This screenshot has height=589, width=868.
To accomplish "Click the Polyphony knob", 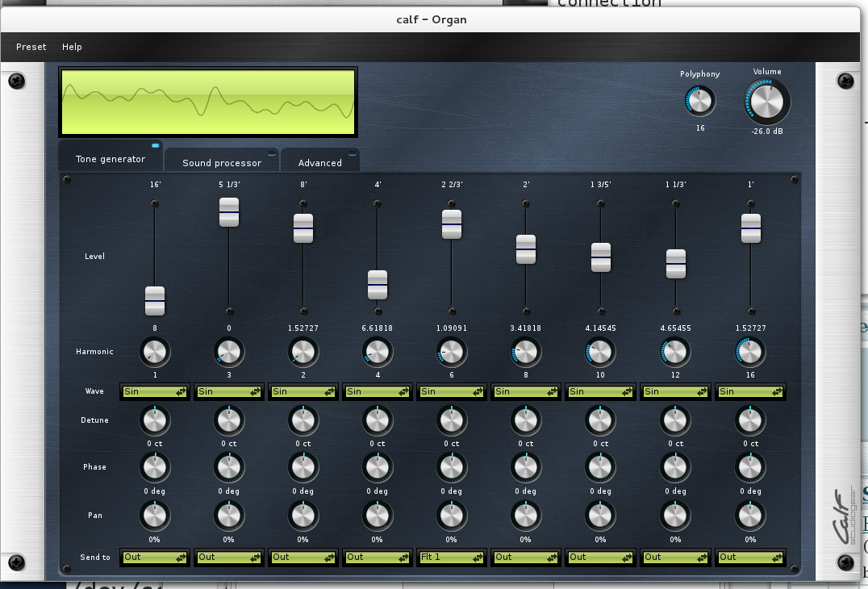I will point(699,102).
